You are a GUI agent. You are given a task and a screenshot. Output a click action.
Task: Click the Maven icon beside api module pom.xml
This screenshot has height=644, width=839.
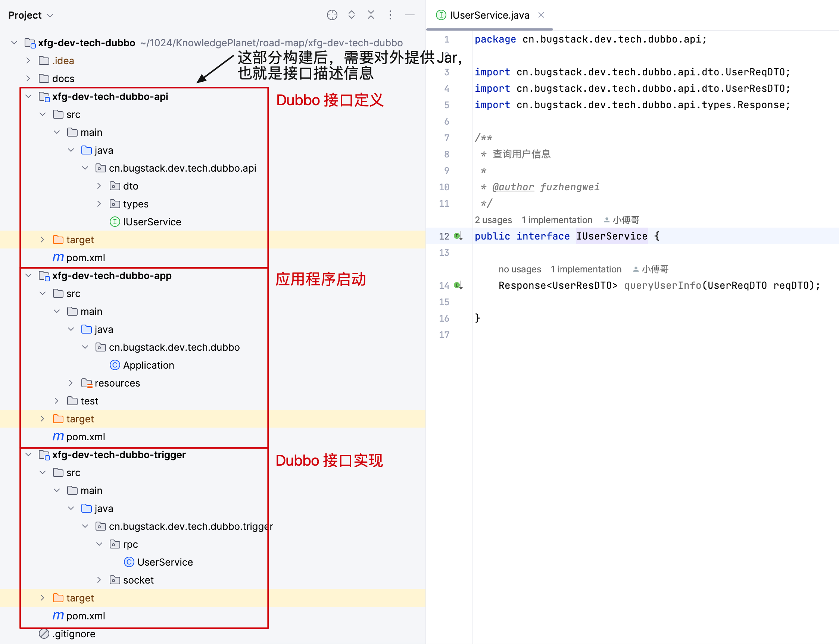coord(57,257)
